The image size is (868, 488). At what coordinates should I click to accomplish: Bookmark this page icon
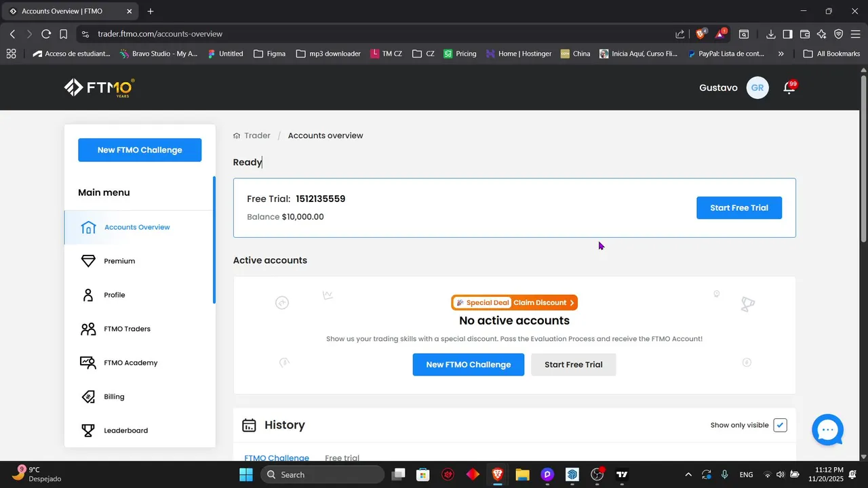pos(63,34)
